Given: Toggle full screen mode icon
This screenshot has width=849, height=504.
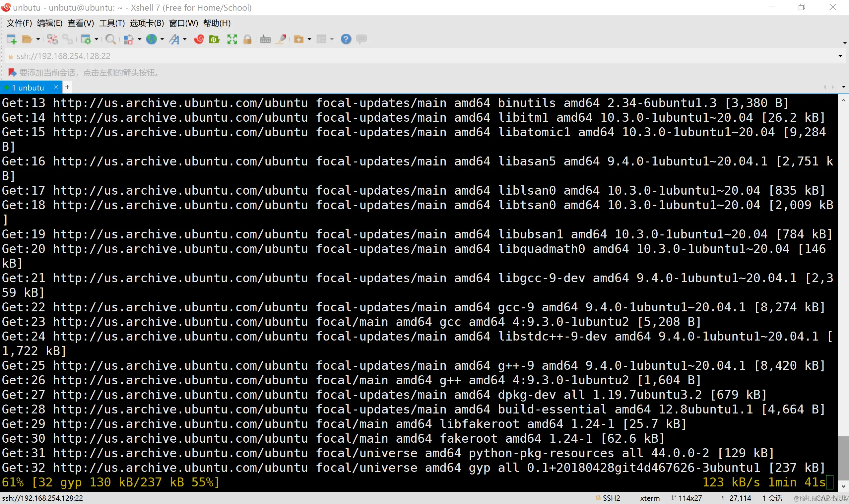Looking at the screenshot, I should click(x=232, y=39).
